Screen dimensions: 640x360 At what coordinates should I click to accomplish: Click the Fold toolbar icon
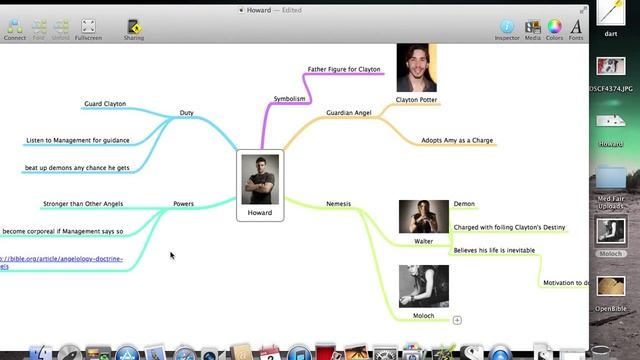point(39,30)
